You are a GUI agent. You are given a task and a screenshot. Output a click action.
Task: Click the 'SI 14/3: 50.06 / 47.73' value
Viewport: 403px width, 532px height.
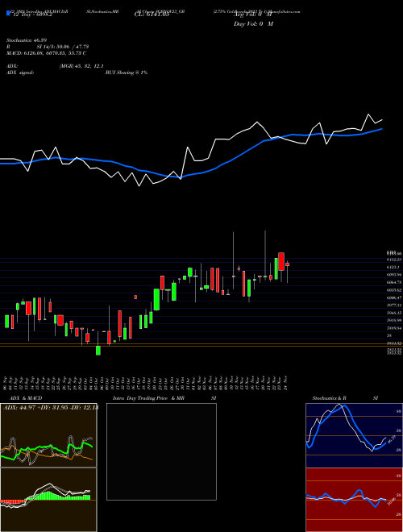(63, 47)
